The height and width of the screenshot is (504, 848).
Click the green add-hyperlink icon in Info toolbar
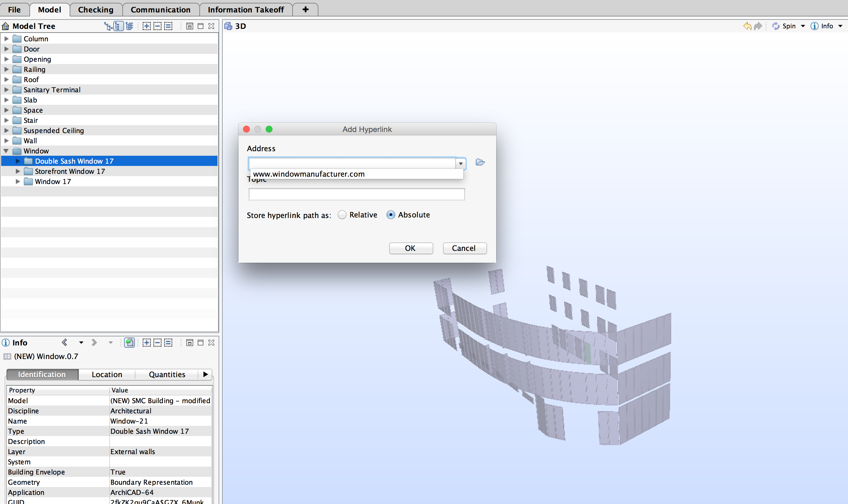[x=129, y=342]
